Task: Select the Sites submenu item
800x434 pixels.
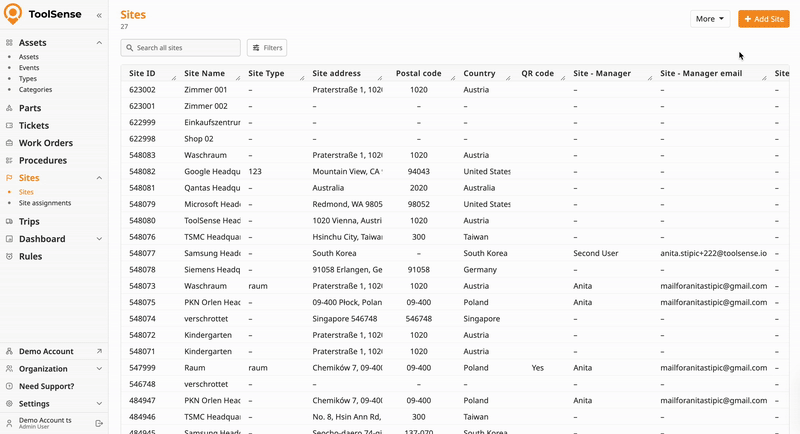Action: point(26,192)
